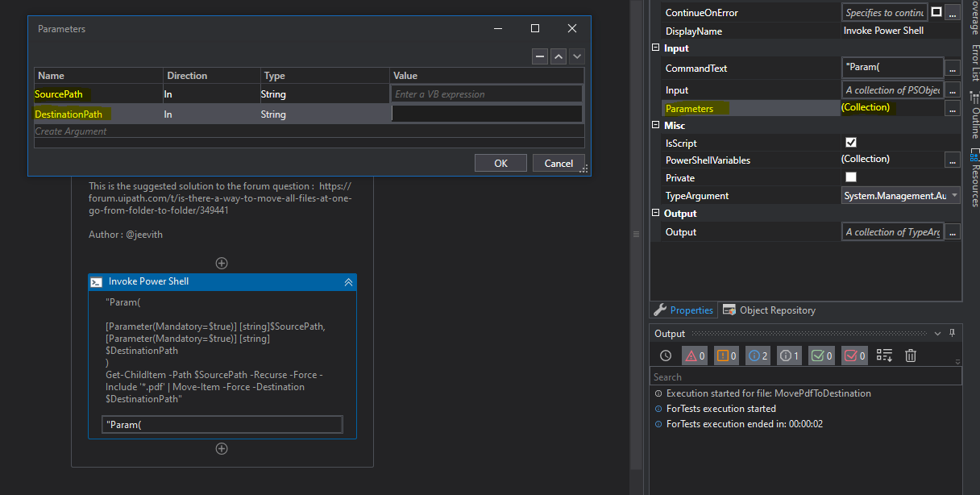This screenshot has height=495, width=980.
Task: Select the SourcePath argument name
Action: pos(58,94)
